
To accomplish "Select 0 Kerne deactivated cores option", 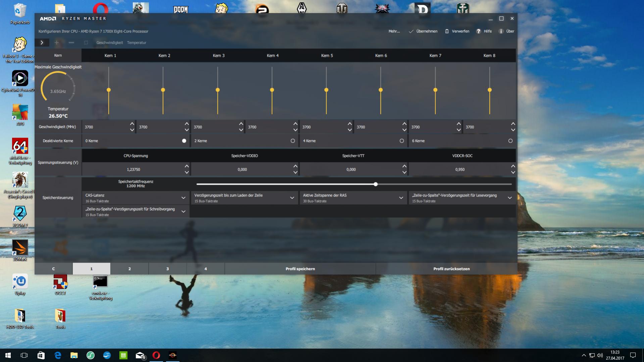I will point(184,141).
